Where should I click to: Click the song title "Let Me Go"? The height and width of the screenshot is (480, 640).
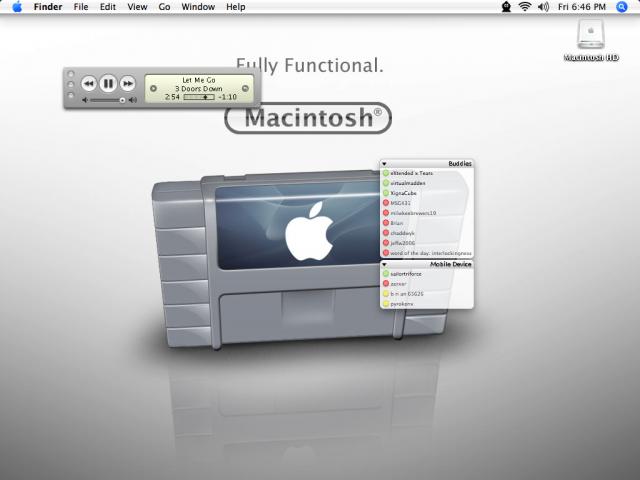click(x=199, y=80)
